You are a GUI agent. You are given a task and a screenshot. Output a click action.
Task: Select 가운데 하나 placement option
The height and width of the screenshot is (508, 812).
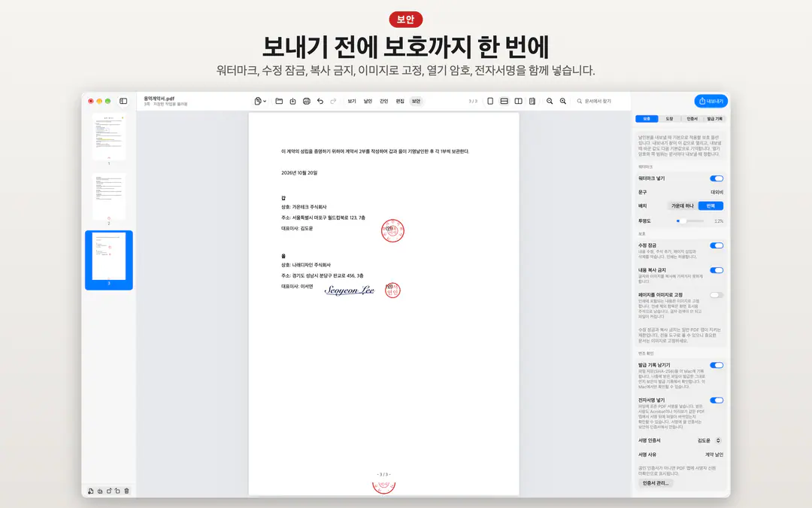(683, 205)
